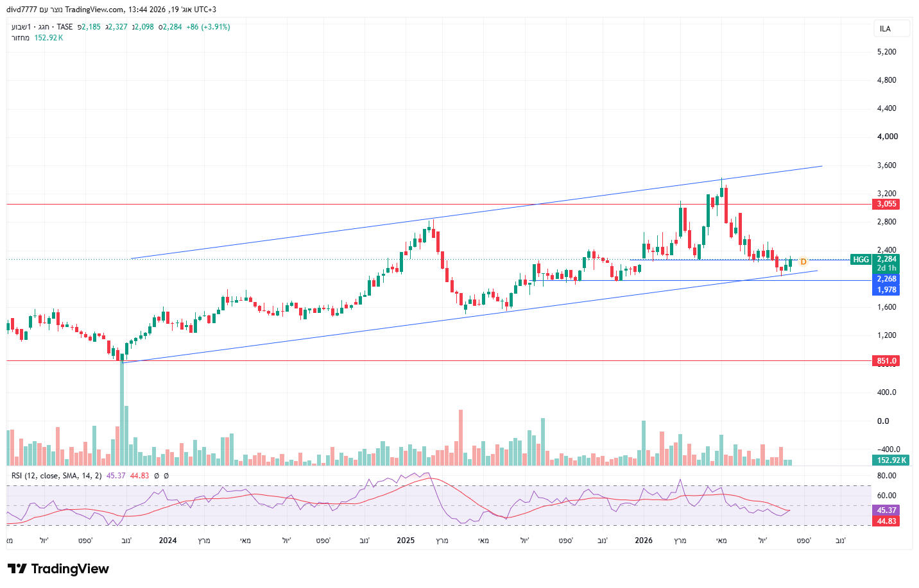Click the 80.00 RSI scale label

[x=886, y=476]
